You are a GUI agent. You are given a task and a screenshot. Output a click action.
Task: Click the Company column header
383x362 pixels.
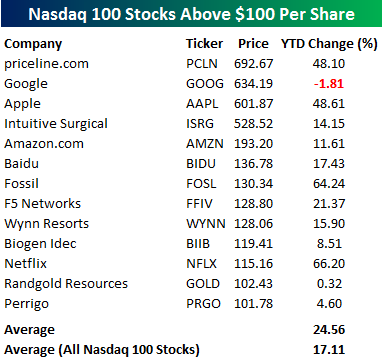click(x=33, y=44)
